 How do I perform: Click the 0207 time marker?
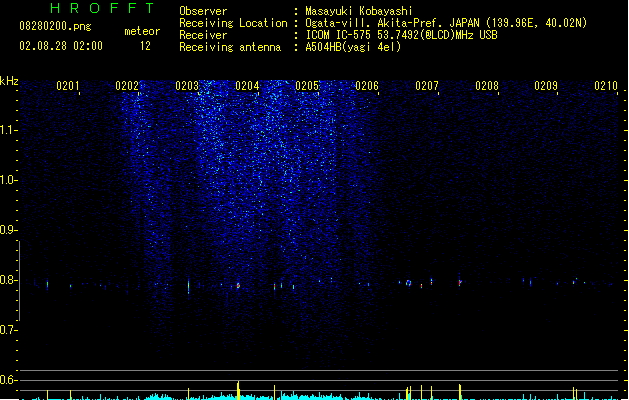pos(427,86)
